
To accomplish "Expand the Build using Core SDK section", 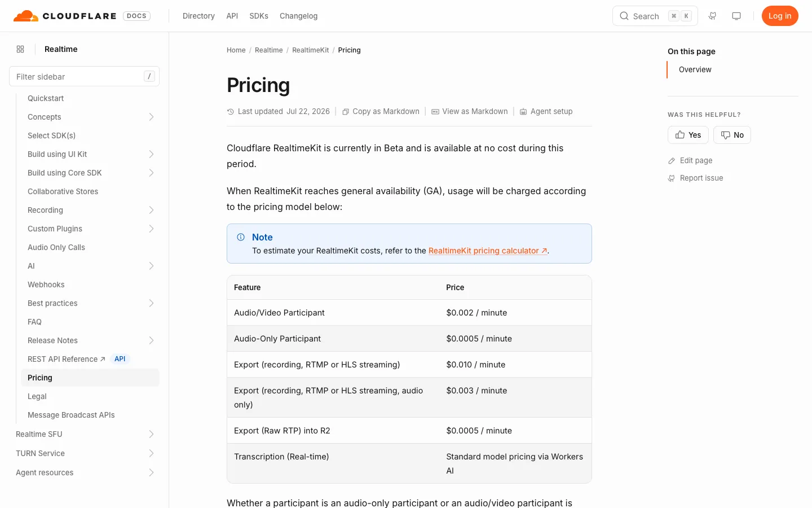I will 151,173.
